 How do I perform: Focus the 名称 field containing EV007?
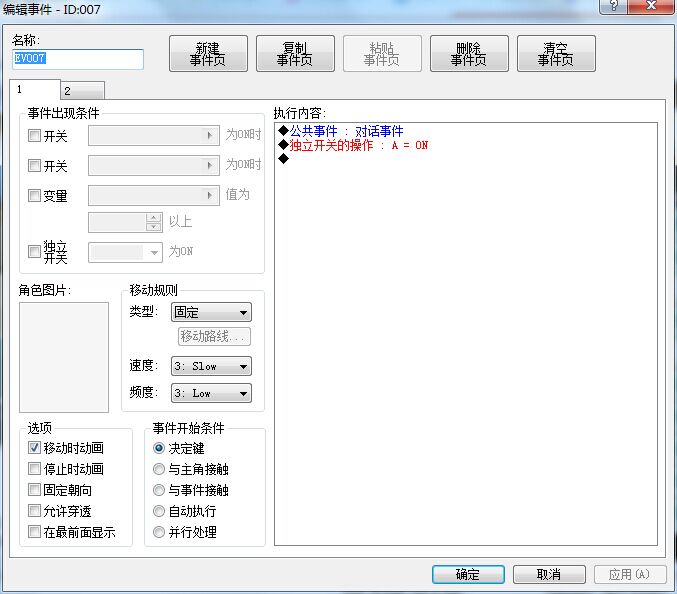click(78, 59)
